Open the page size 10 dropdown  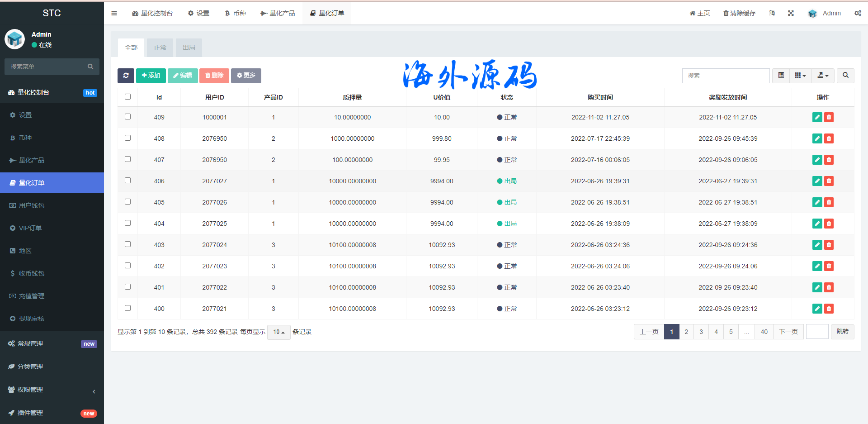tap(278, 332)
